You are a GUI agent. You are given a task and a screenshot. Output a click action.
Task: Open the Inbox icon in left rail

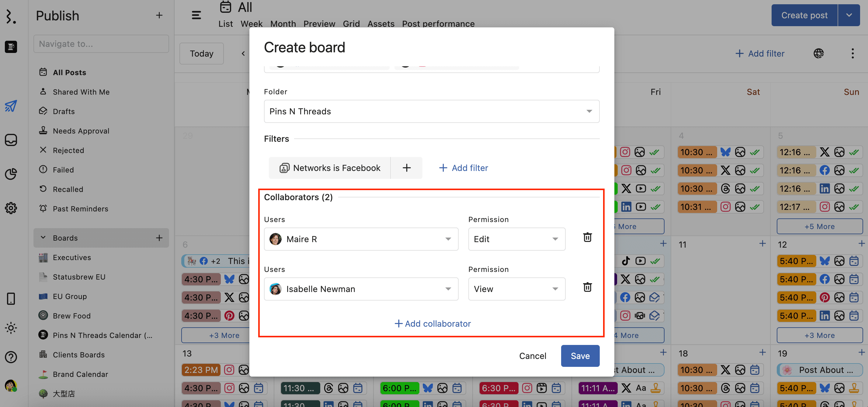click(x=11, y=140)
